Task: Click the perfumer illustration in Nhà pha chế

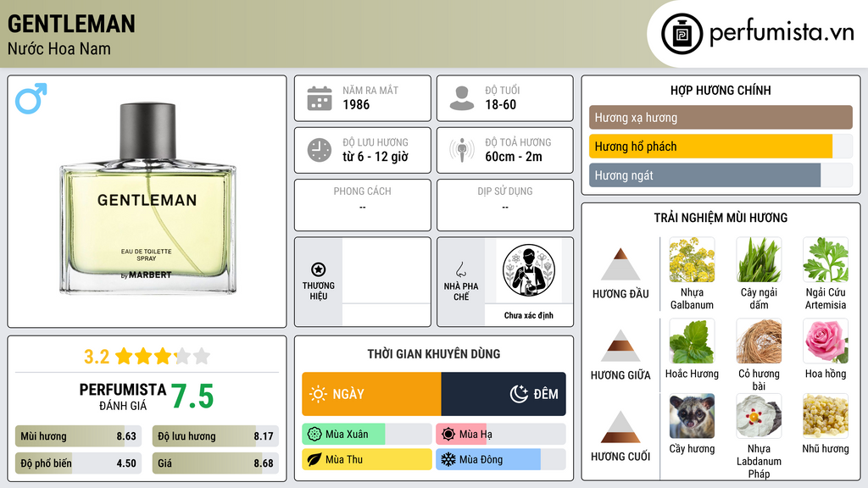Action: 529,270
